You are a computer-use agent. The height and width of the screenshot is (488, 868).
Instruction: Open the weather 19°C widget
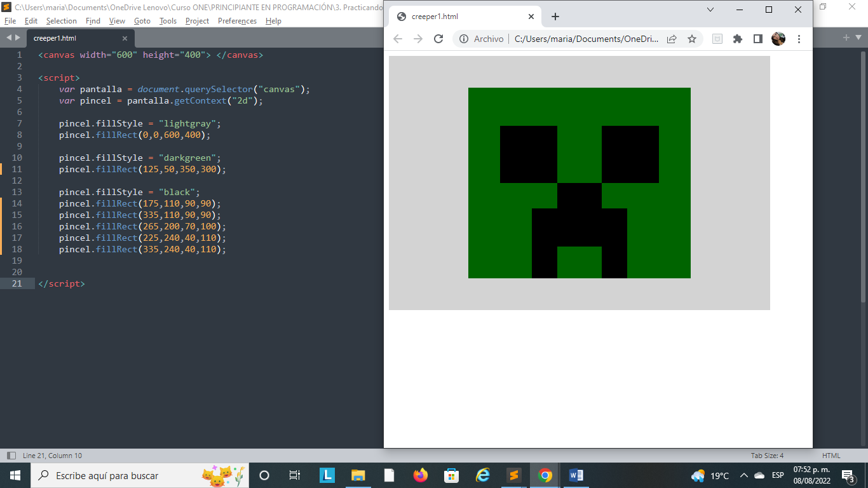(710, 475)
